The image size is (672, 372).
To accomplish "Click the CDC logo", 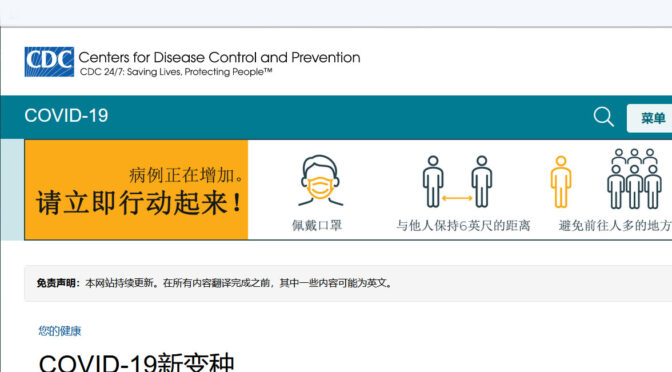I will [x=49, y=62].
